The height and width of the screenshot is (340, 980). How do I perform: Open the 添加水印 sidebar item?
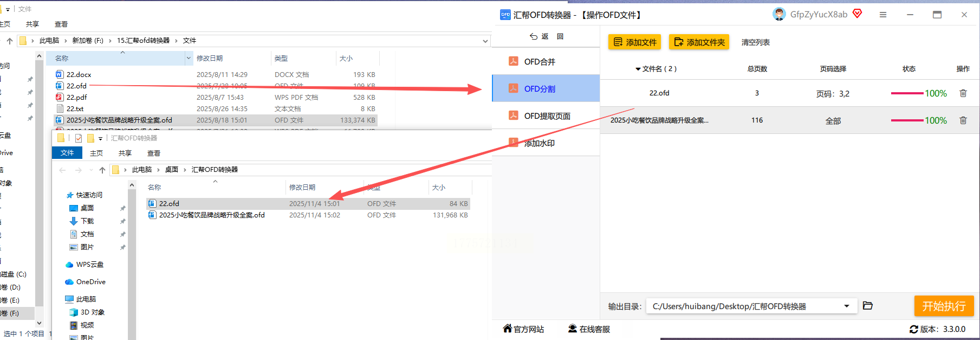pos(546,143)
